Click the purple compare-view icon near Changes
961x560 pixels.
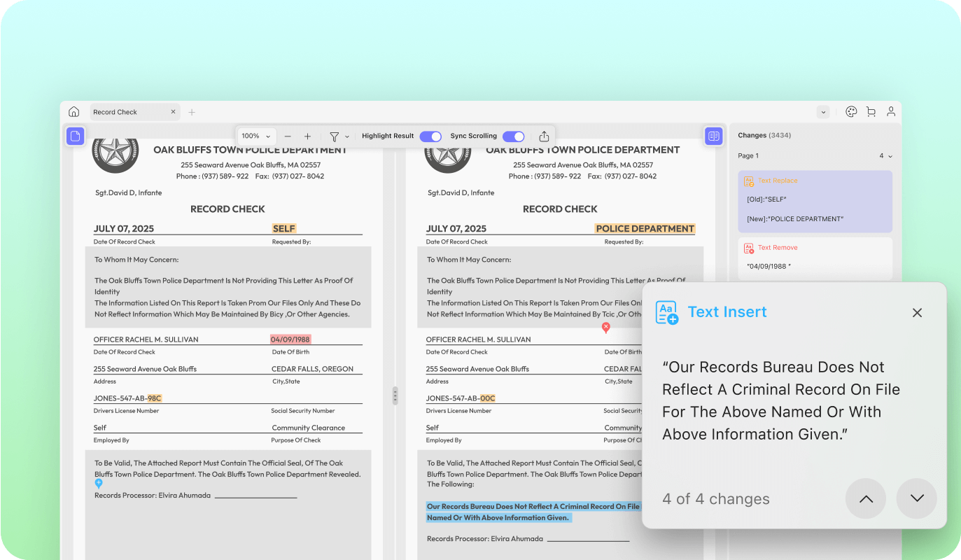tap(713, 136)
